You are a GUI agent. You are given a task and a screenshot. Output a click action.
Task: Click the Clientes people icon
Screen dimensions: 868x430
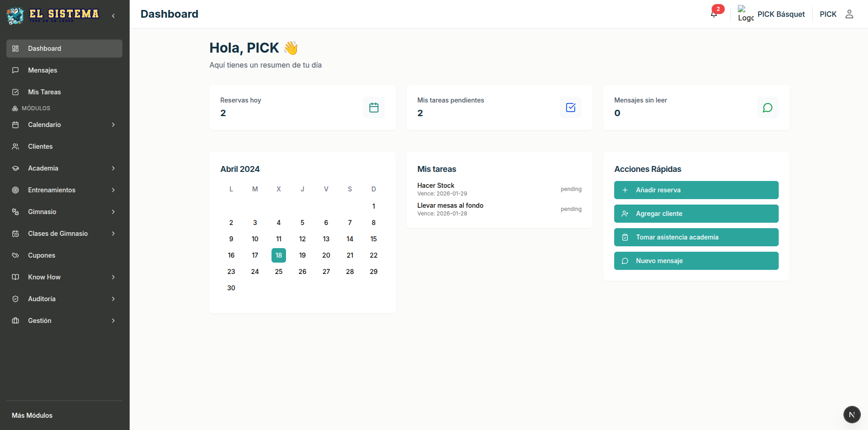tap(16, 146)
